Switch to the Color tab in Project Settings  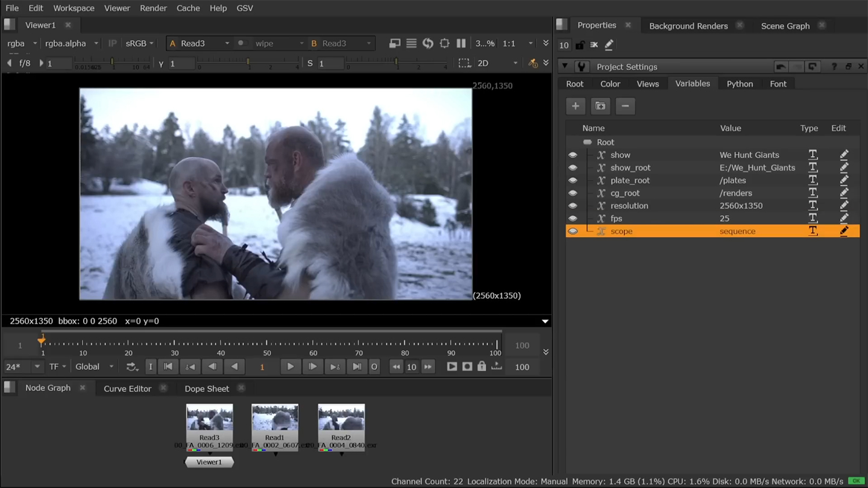pos(610,84)
